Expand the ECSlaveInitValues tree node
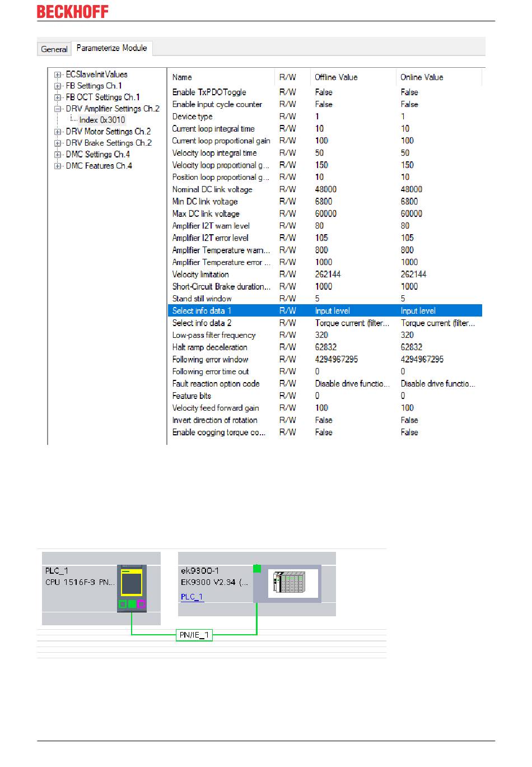The height and width of the screenshot is (767, 532). click(58, 75)
